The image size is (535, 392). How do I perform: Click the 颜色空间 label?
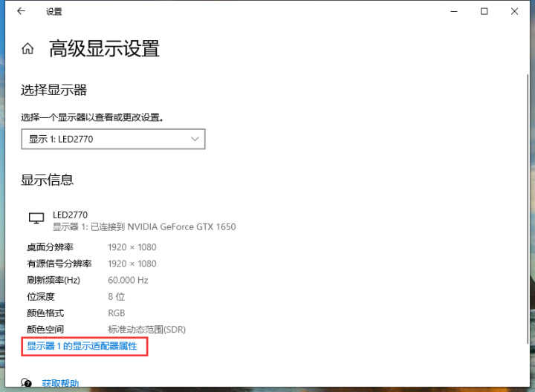click(x=45, y=330)
